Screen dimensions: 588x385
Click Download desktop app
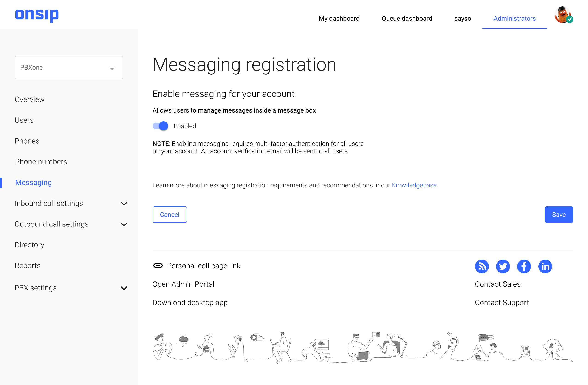[x=190, y=303]
